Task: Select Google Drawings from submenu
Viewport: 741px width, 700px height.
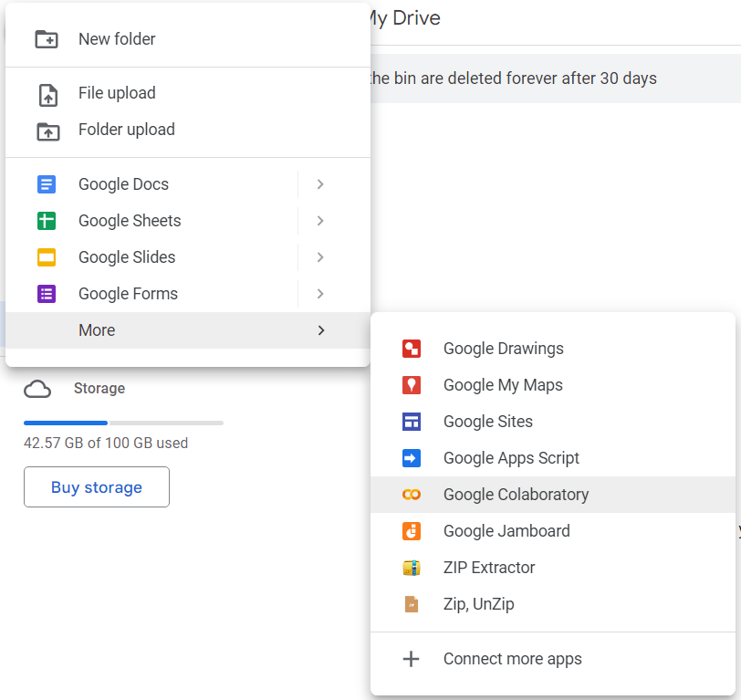Action: [553, 349]
